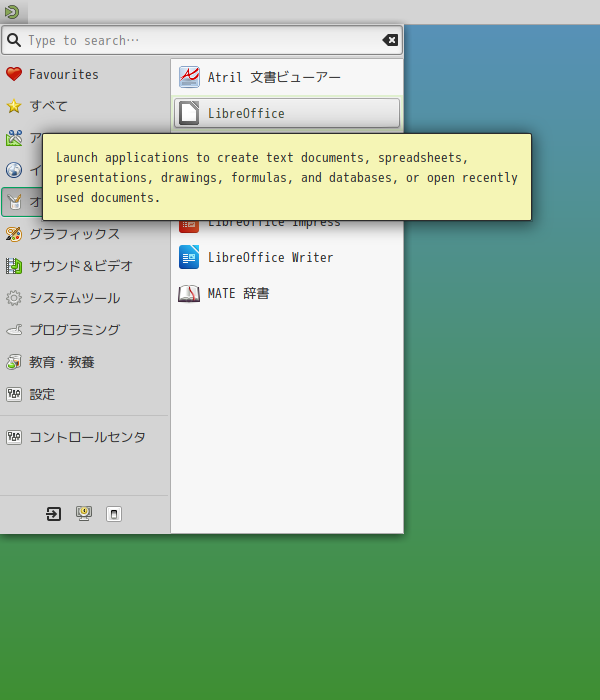Open the 教育・教養 category
600x700 pixels.
click(84, 362)
